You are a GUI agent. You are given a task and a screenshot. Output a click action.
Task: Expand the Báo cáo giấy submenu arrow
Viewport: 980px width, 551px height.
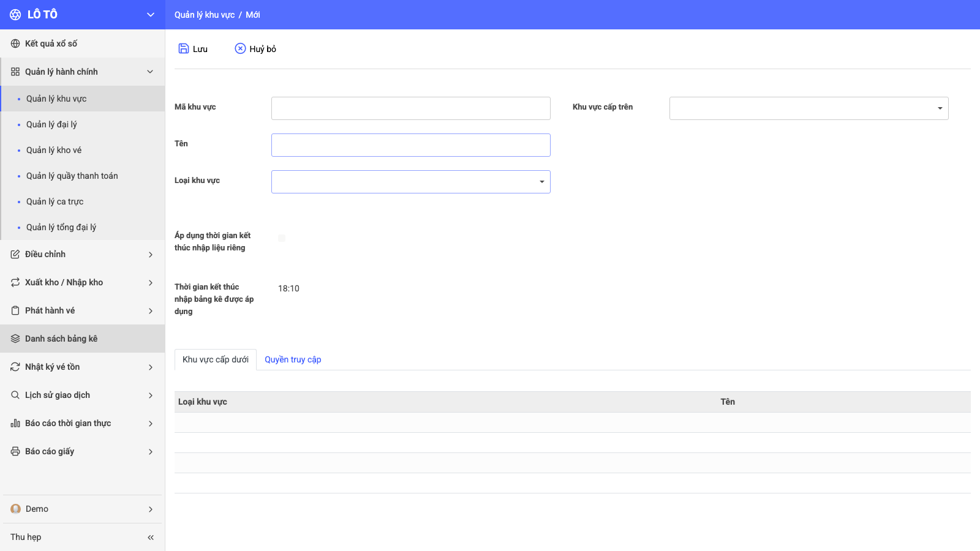[x=151, y=451]
